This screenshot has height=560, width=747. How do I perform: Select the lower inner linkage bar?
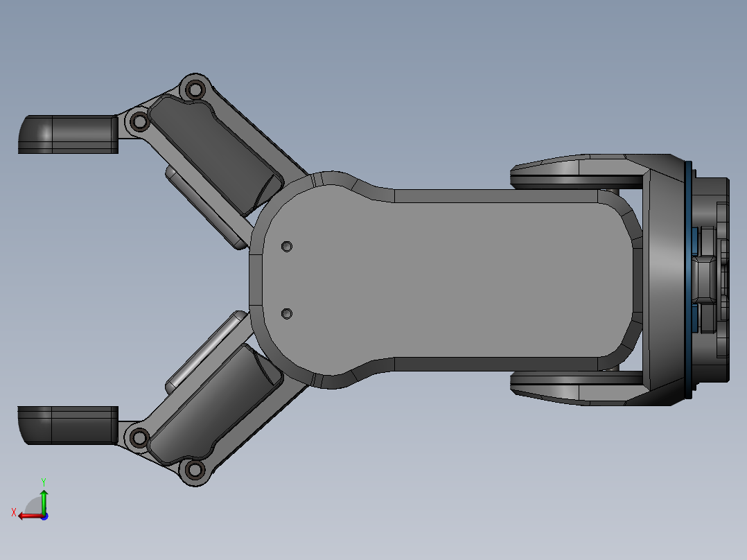pyautogui.click(x=206, y=350)
